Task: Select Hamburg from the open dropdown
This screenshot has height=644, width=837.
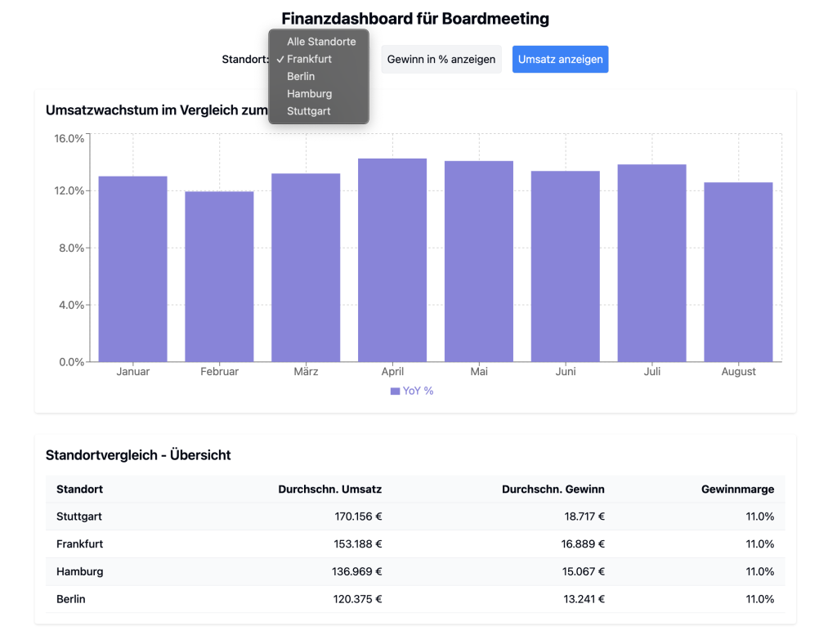Action: click(x=319, y=94)
